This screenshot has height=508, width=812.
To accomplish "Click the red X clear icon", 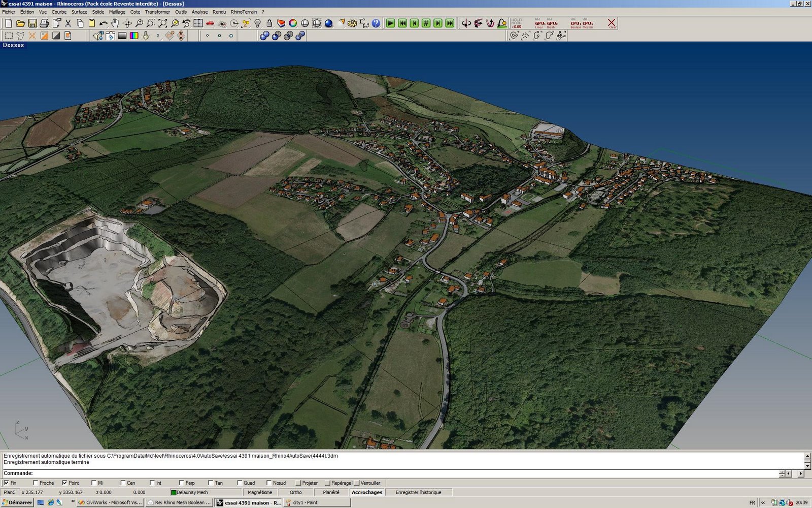I will [612, 23].
